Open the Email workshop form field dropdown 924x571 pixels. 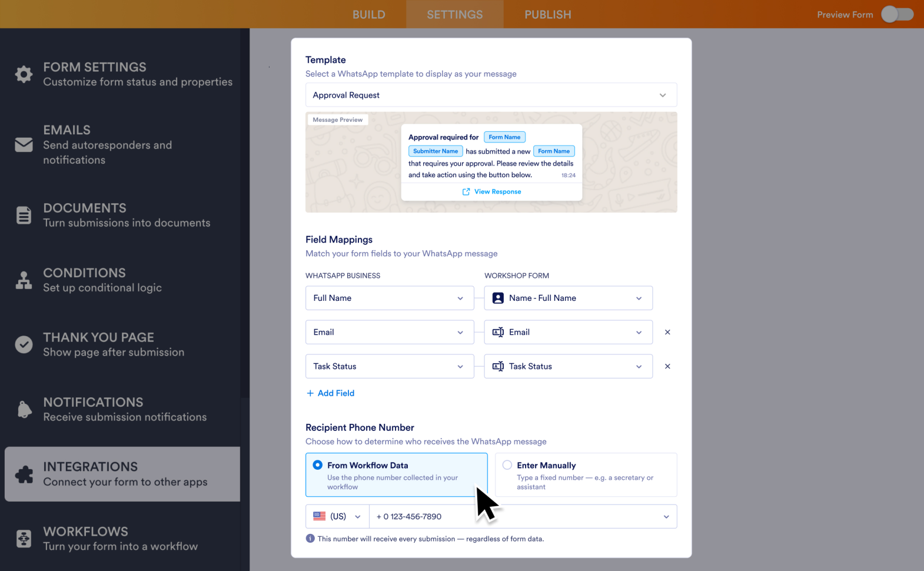point(569,332)
